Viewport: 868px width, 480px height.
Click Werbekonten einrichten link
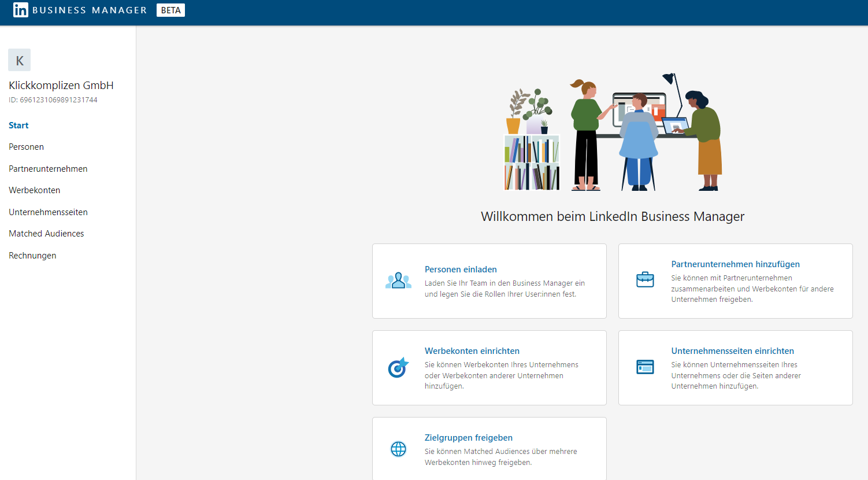pos(472,351)
